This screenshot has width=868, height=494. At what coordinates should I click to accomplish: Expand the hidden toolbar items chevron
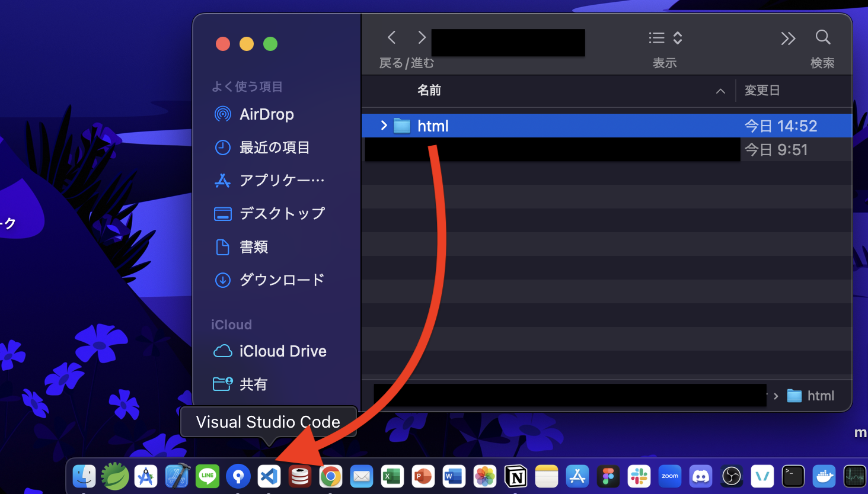click(x=788, y=37)
